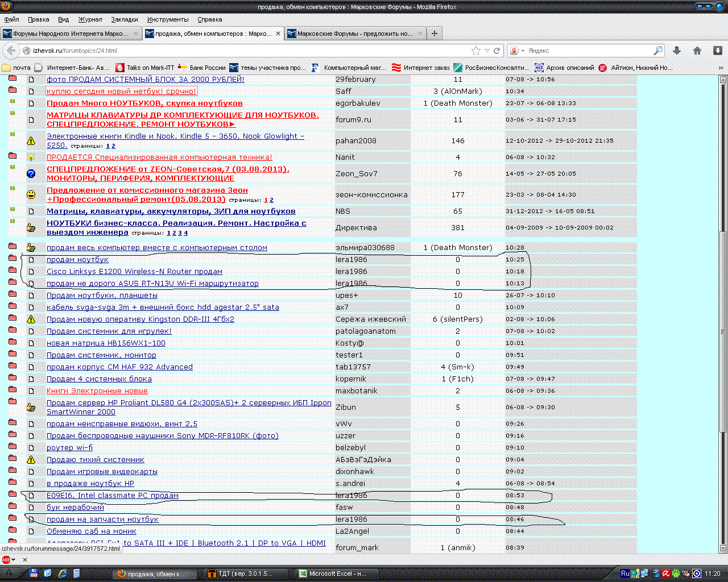Open 'продам корпус CM HAF 932 Advanced' topic

(119, 367)
